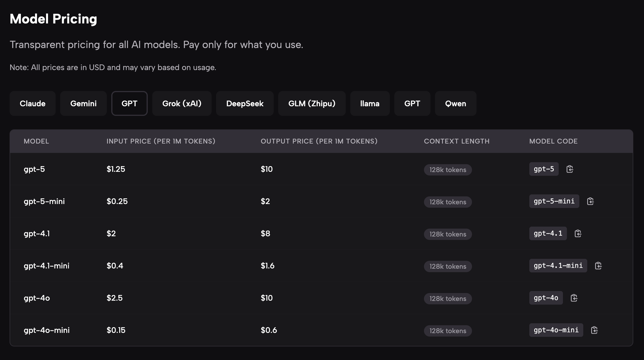
Task: Select the Qwen provider filter
Action: 455,103
